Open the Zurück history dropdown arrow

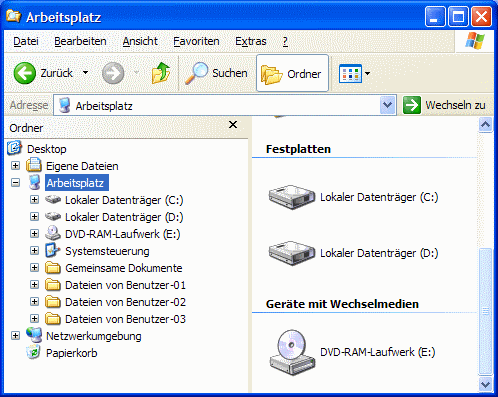coord(86,73)
